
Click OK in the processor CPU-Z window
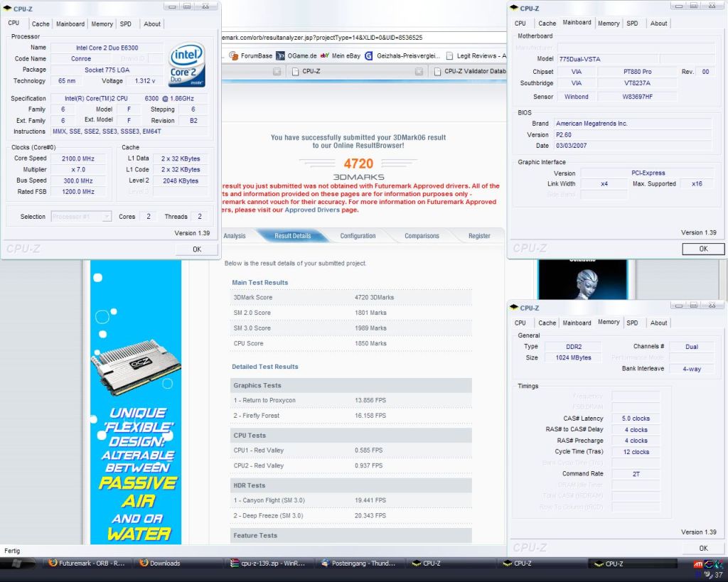[197, 249]
